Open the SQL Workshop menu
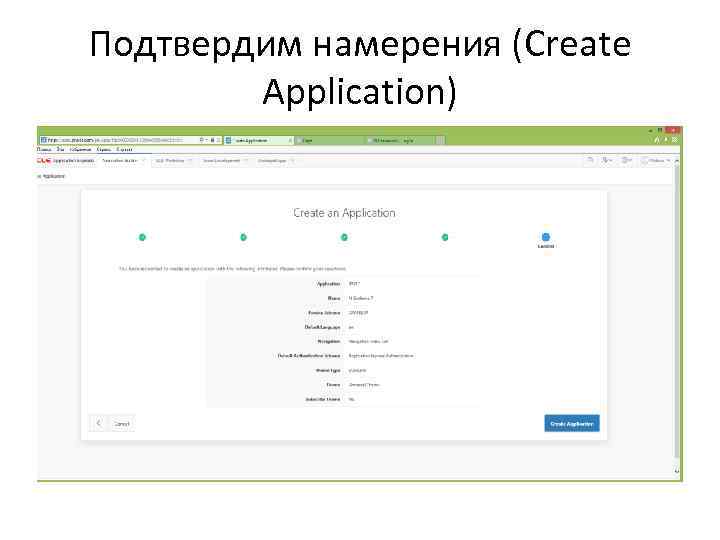 (173, 161)
